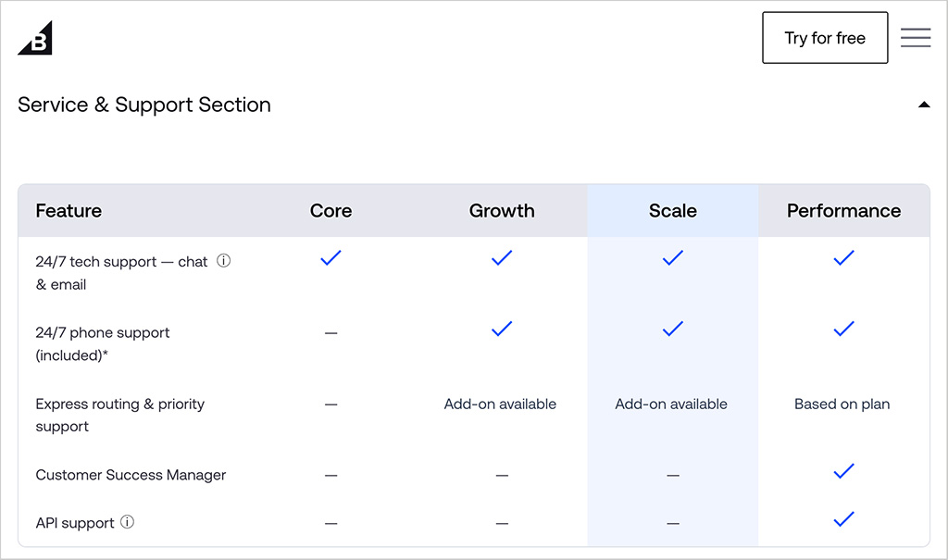The width and height of the screenshot is (948, 560).
Task: Click Growth dash for Customer Success Manager
Action: tap(502, 476)
